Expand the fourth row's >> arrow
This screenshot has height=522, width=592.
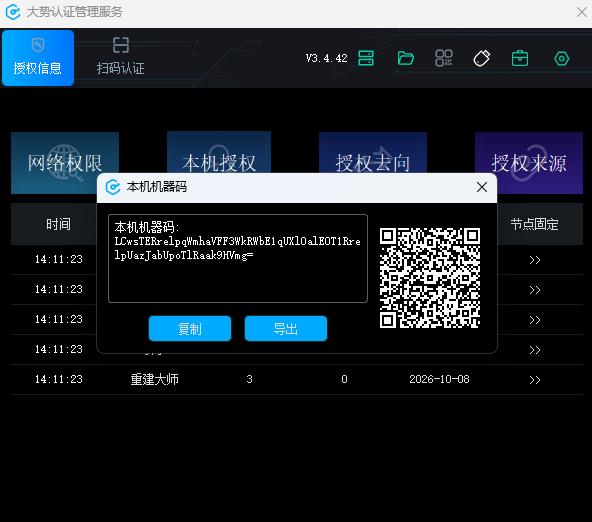pyautogui.click(x=535, y=350)
